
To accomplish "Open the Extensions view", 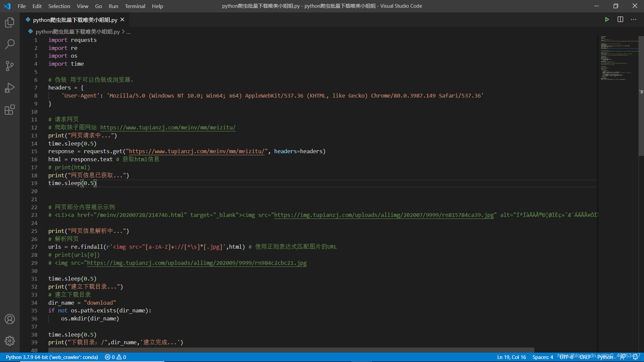I will [x=10, y=110].
